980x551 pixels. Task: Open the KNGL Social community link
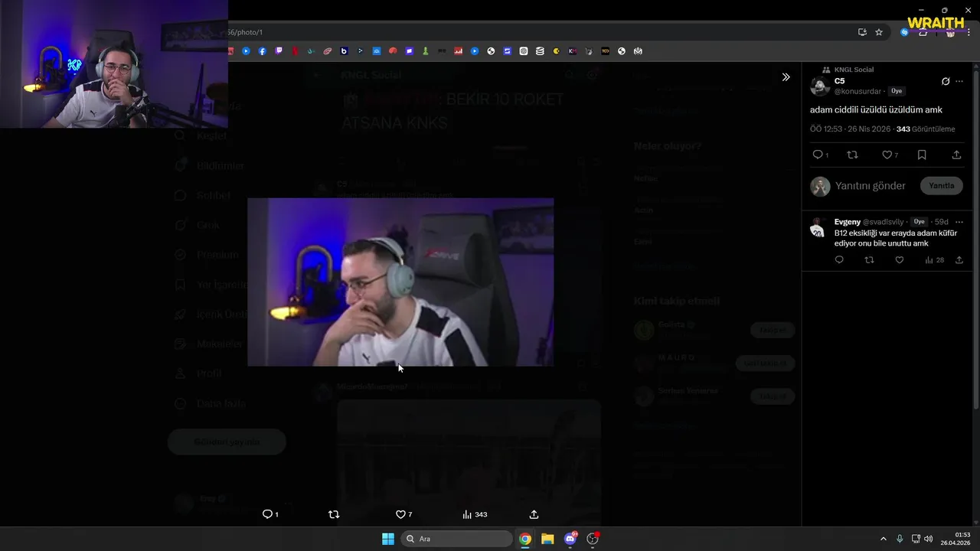click(x=854, y=70)
